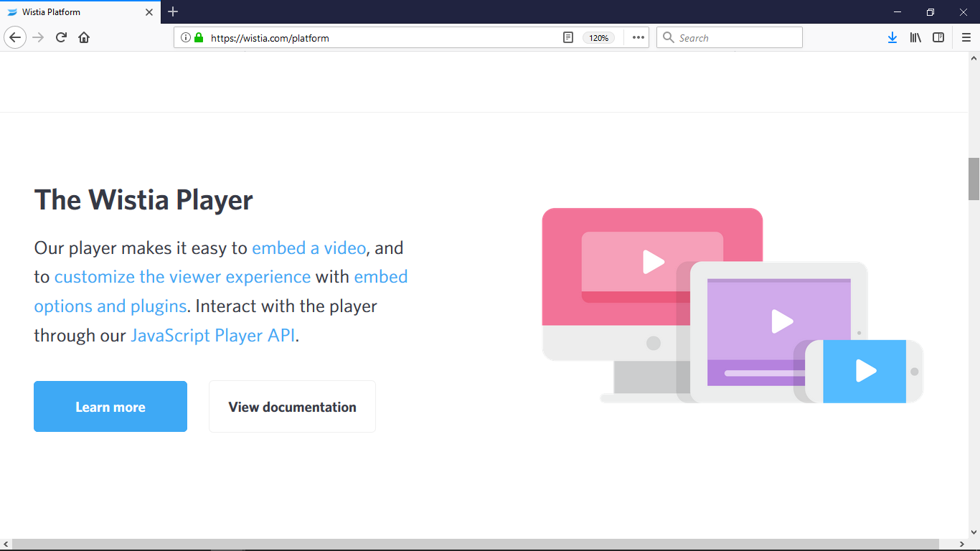Open the Firefox hamburger menu

click(966, 37)
